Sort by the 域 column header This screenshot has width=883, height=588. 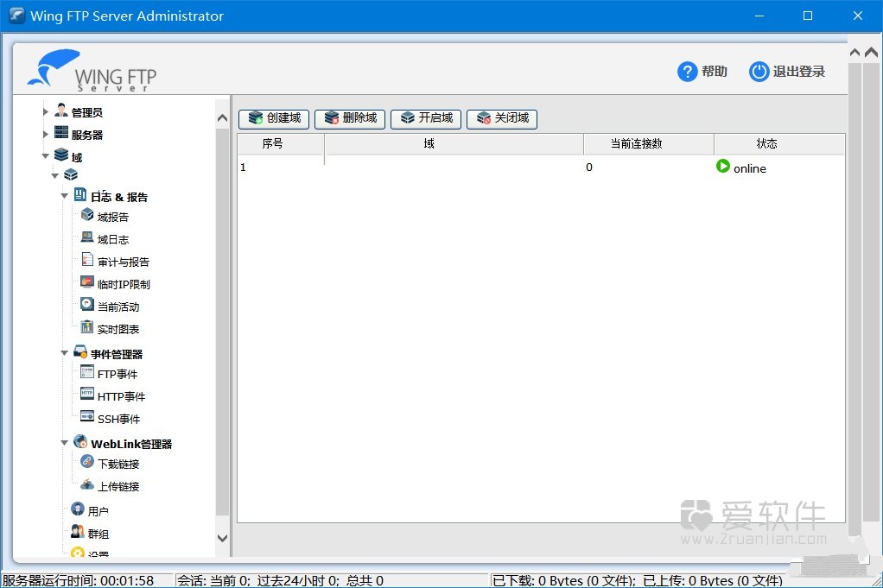(454, 144)
